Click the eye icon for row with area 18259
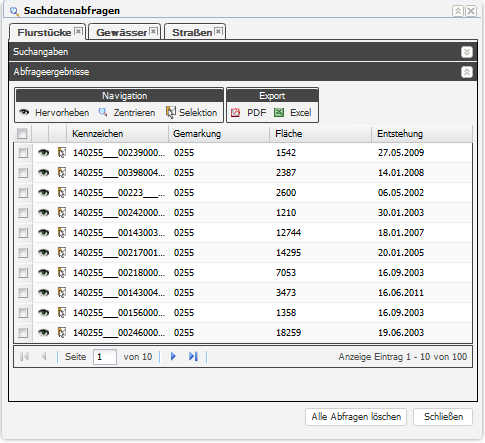The width and height of the screenshot is (485, 443). coord(43,333)
